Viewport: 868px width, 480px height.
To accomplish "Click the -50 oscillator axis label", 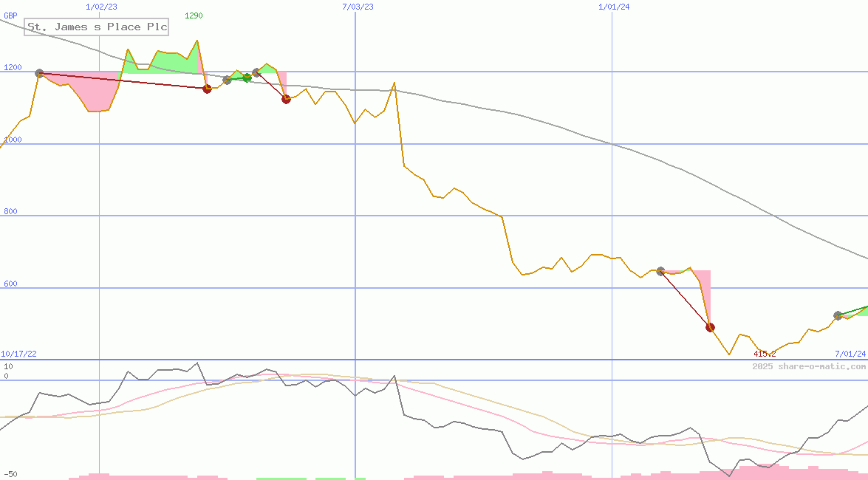I will pos(10,474).
